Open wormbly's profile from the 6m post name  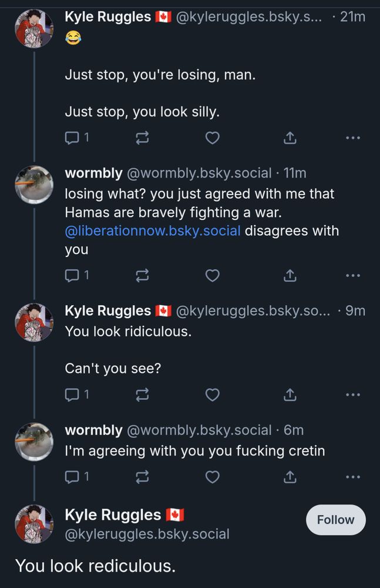point(93,430)
